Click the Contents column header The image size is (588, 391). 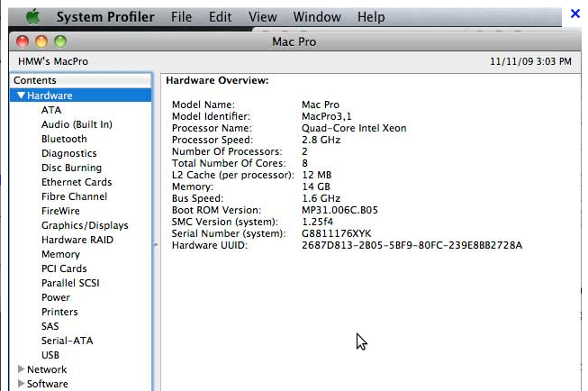pyautogui.click(x=81, y=80)
